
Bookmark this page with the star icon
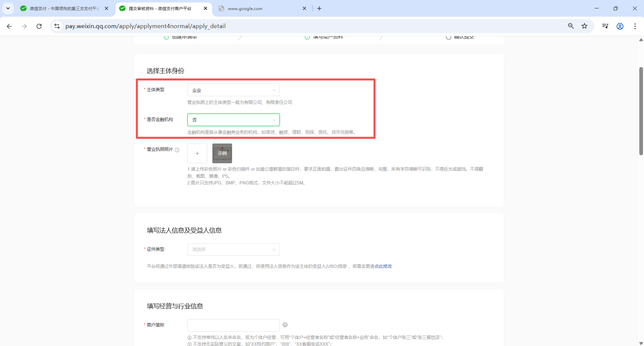tap(584, 26)
